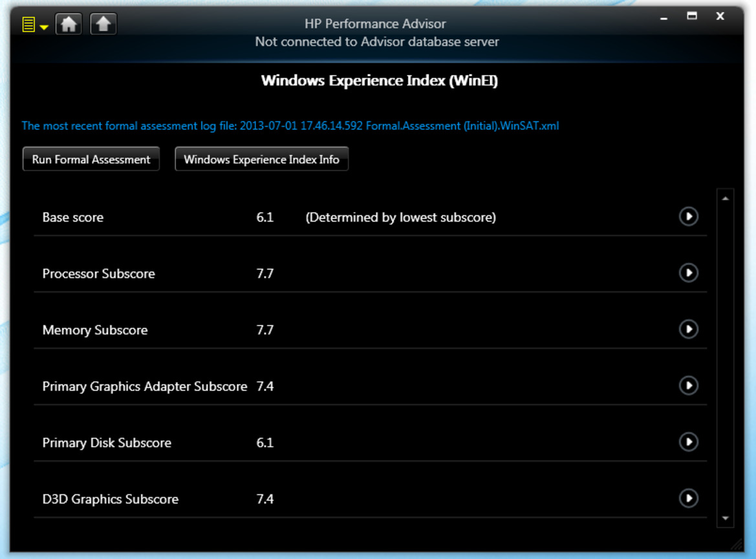Run Formal Assessment button
Screen dimensions: 756x559
tap(91, 159)
